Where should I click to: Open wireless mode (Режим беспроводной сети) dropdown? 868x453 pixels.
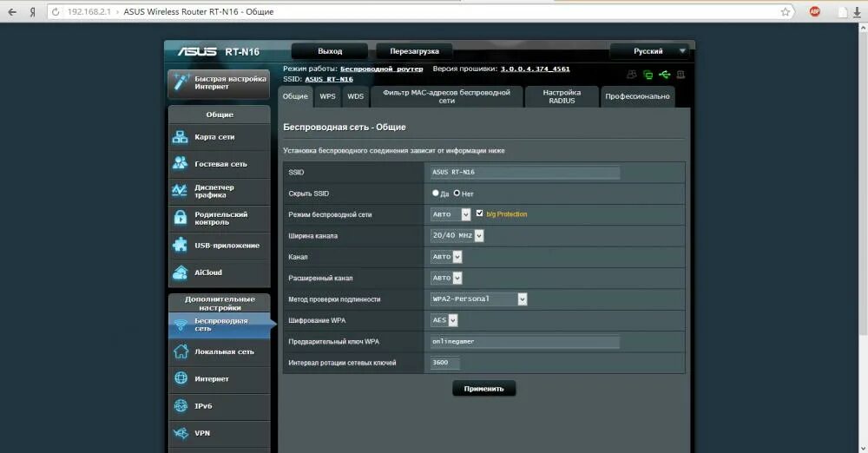(450, 214)
